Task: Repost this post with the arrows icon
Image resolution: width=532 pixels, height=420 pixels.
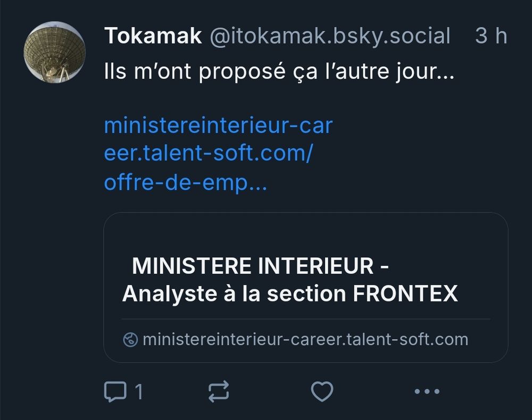Action: (218, 392)
